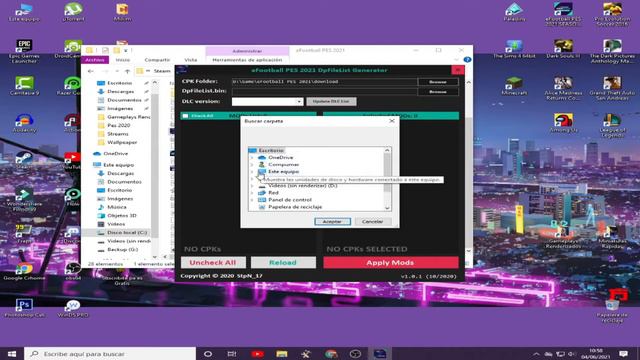Open Grand Theft Auto San Andreas shortcut
Screen dimensions: 640x360
click(x=612, y=88)
